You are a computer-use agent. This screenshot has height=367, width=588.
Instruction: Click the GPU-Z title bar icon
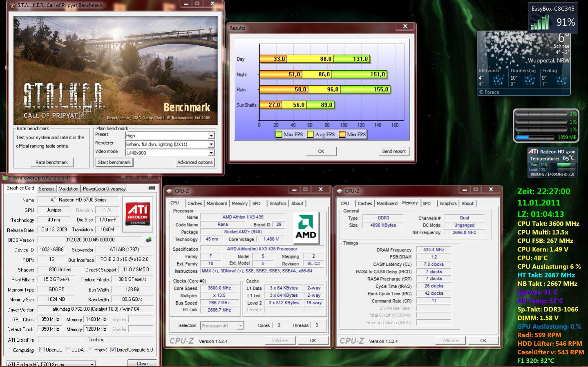(x=6, y=178)
